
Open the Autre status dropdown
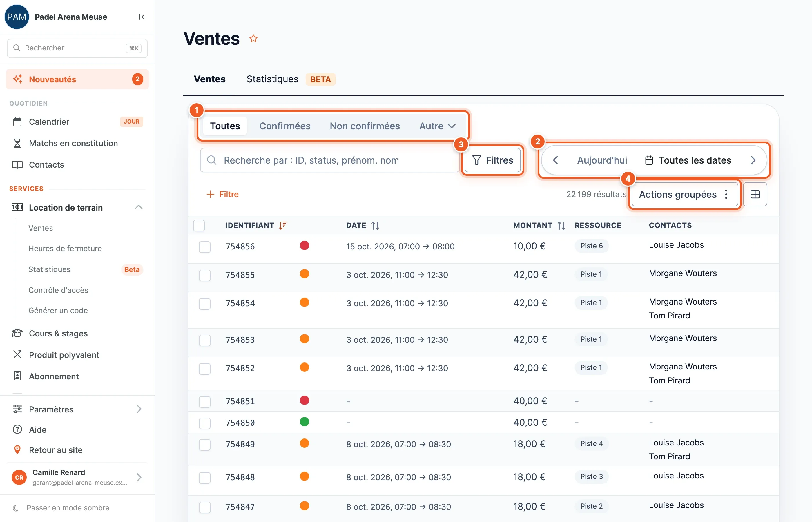(x=437, y=126)
